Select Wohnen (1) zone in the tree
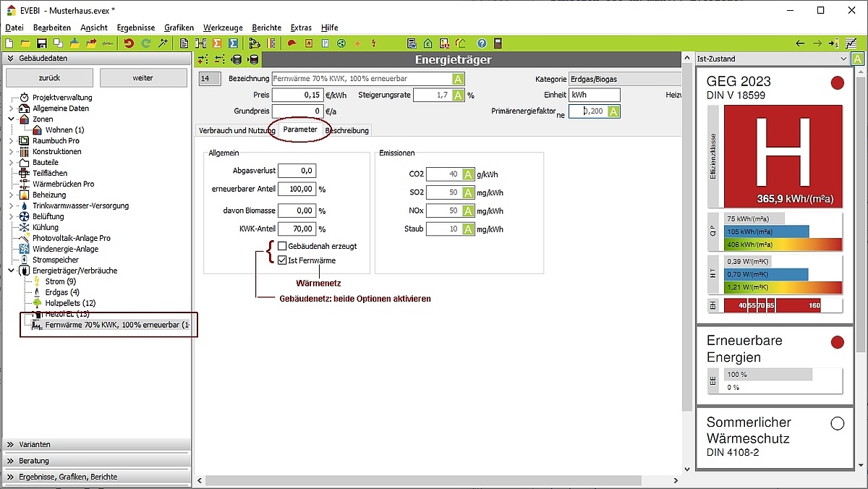 pos(65,130)
